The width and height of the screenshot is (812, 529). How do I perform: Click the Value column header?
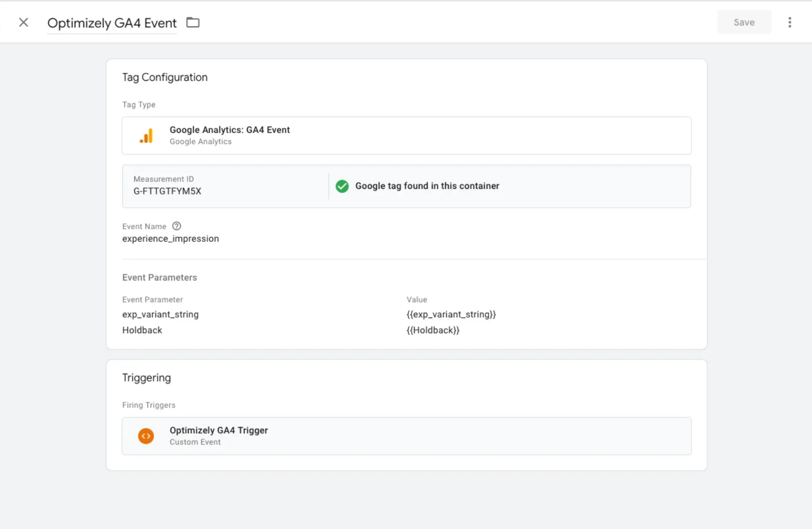417,300
